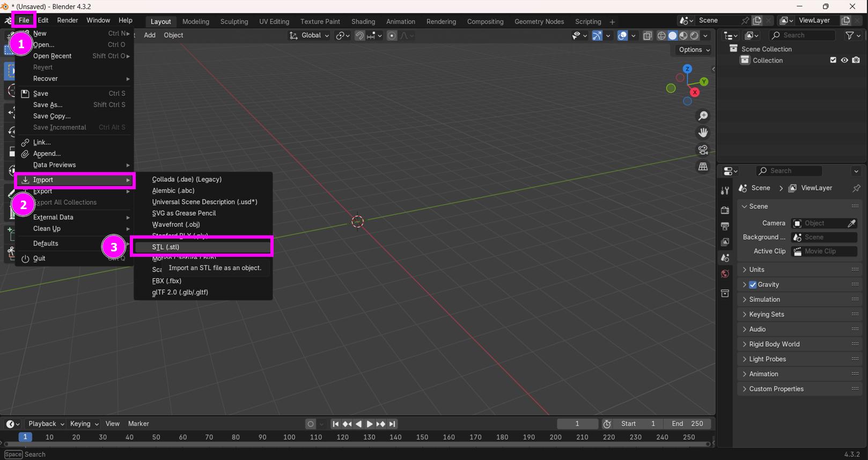Play the timeline animation
The height and width of the screenshot is (460, 868).
pyautogui.click(x=370, y=424)
